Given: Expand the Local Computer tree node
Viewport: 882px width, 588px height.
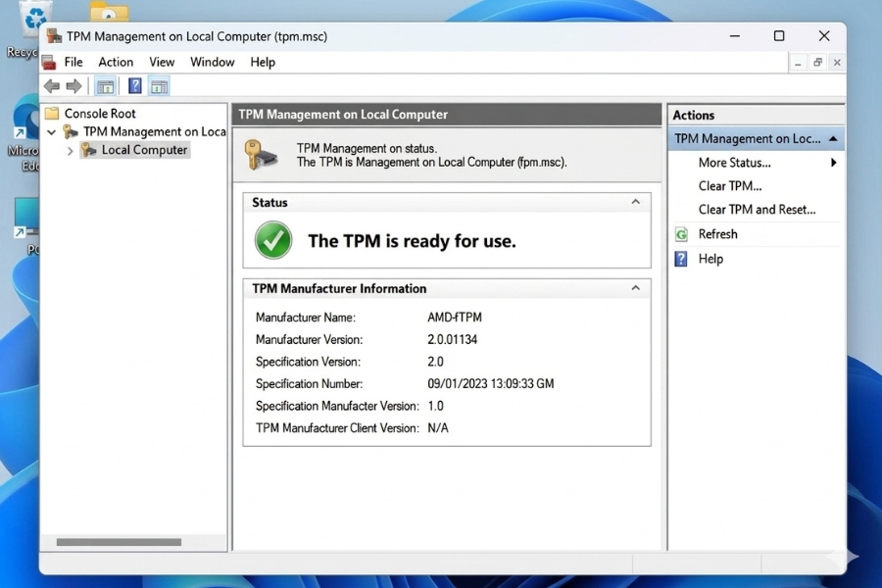Looking at the screenshot, I should pos(70,151).
